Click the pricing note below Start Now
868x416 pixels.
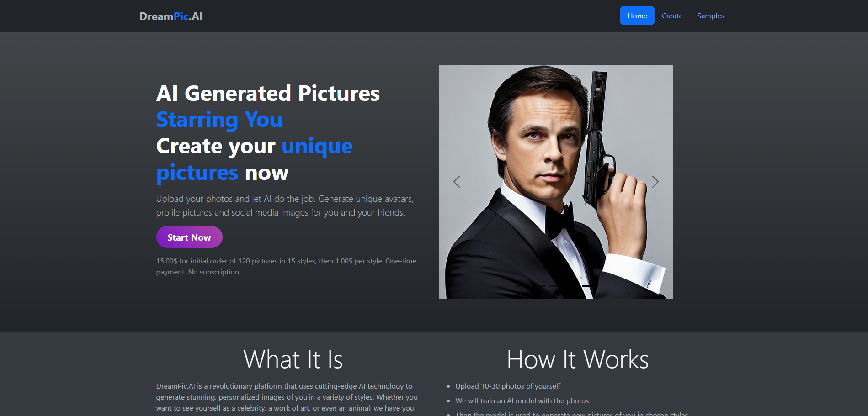pyautogui.click(x=286, y=266)
